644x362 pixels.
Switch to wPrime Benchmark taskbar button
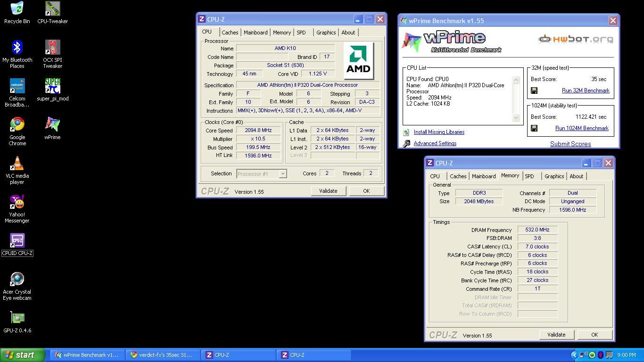tap(87, 355)
